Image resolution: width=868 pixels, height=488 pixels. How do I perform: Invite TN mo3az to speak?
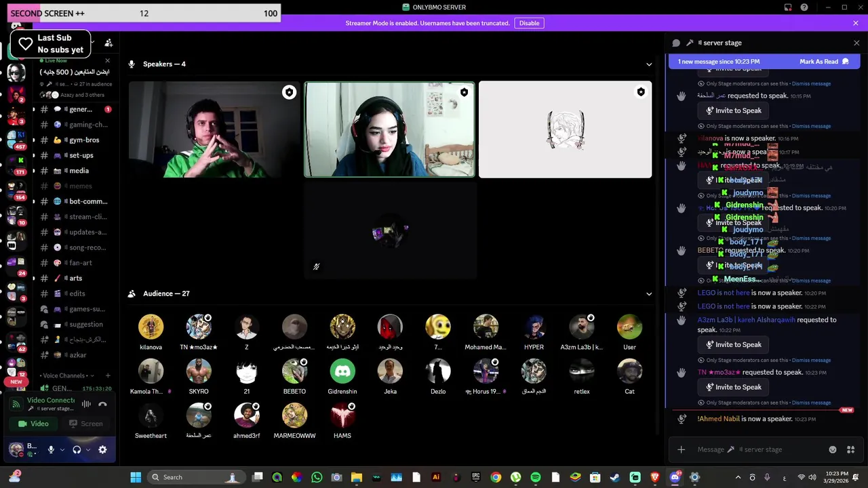(x=733, y=387)
